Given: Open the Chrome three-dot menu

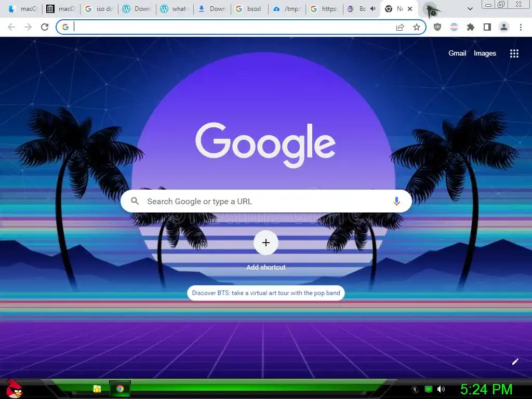Looking at the screenshot, I should tap(521, 27).
